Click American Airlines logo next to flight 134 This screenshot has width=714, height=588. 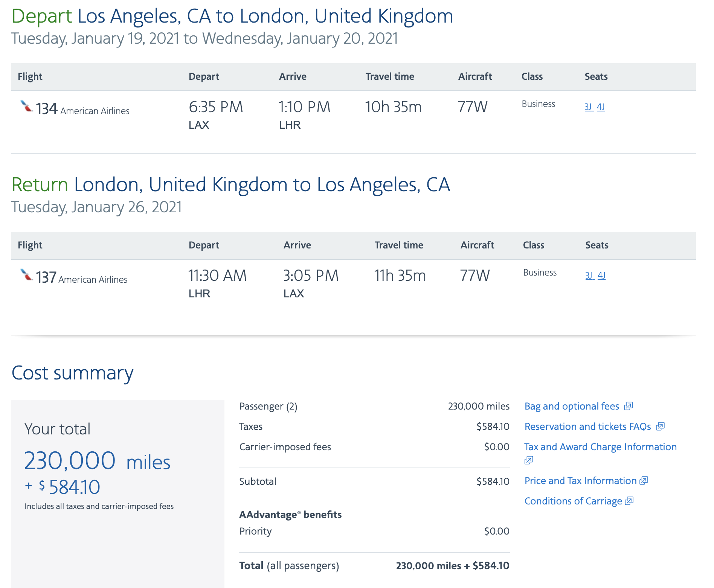point(26,106)
